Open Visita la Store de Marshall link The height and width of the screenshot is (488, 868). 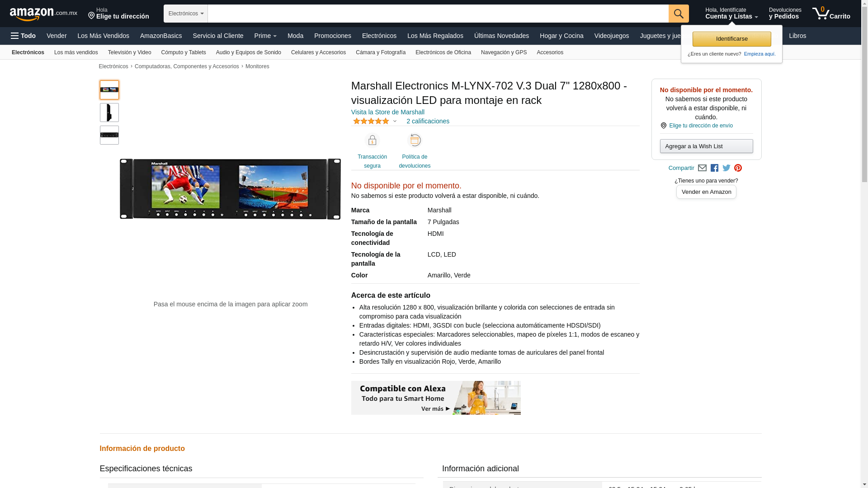(x=387, y=112)
